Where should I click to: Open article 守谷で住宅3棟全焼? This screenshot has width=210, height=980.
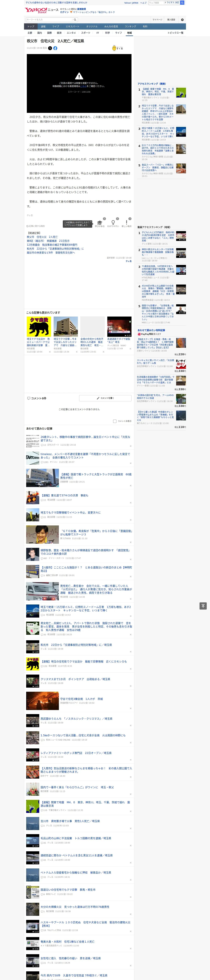(x=82, y=699)
